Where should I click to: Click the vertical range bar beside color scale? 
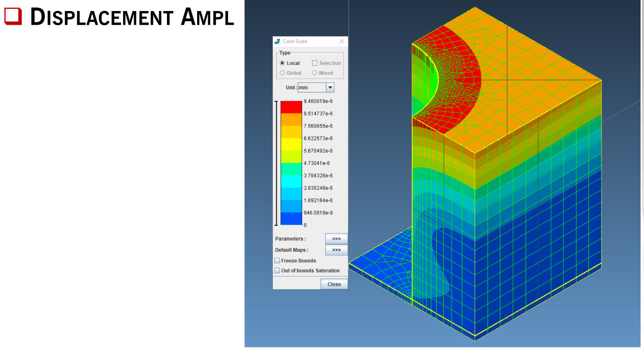[x=277, y=163]
